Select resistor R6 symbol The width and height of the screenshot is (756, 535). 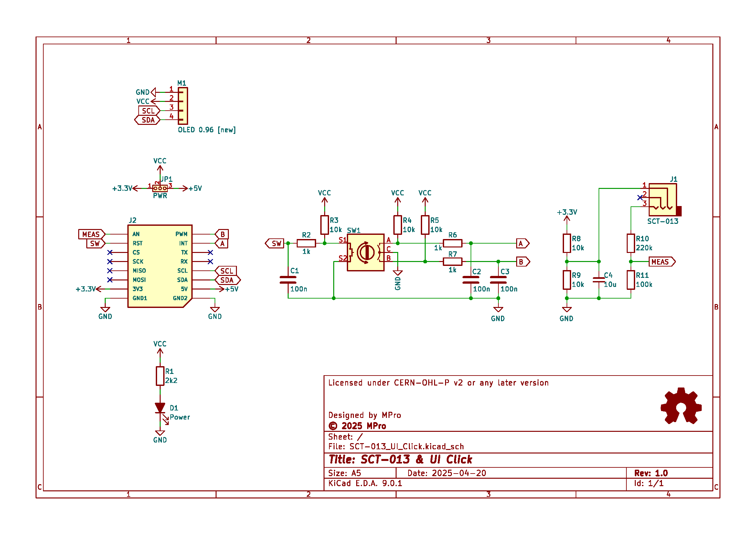click(453, 244)
